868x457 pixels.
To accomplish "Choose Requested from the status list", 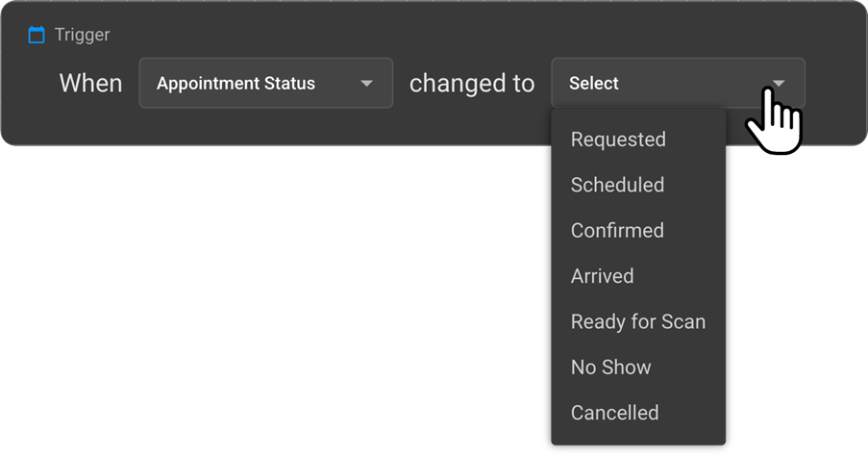I will click(618, 140).
